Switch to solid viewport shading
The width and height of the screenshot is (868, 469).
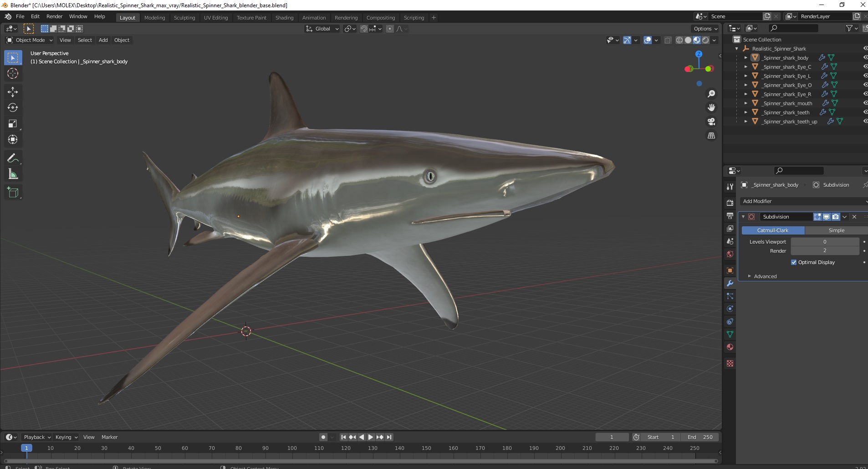coord(688,40)
